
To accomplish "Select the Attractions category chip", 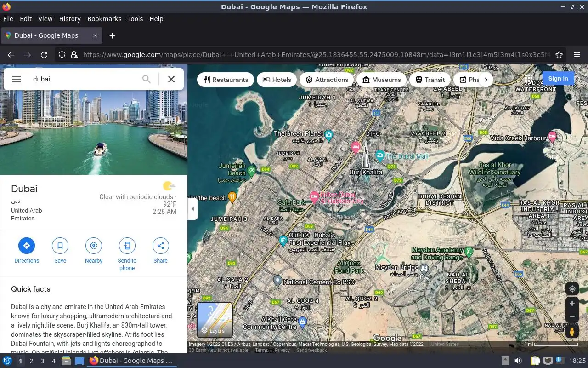I will coord(327,80).
